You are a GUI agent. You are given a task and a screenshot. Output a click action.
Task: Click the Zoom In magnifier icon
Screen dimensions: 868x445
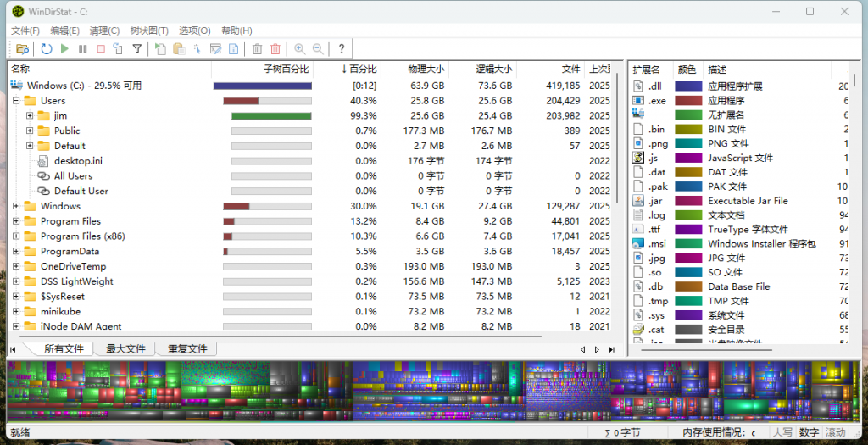[x=299, y=48]
